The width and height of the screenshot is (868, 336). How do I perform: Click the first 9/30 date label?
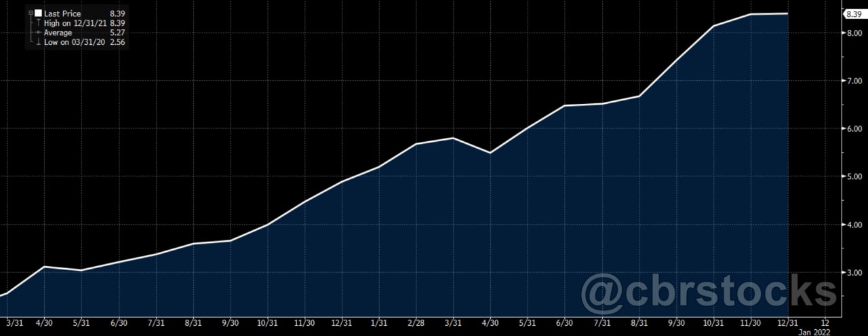[x=231, y=322]
